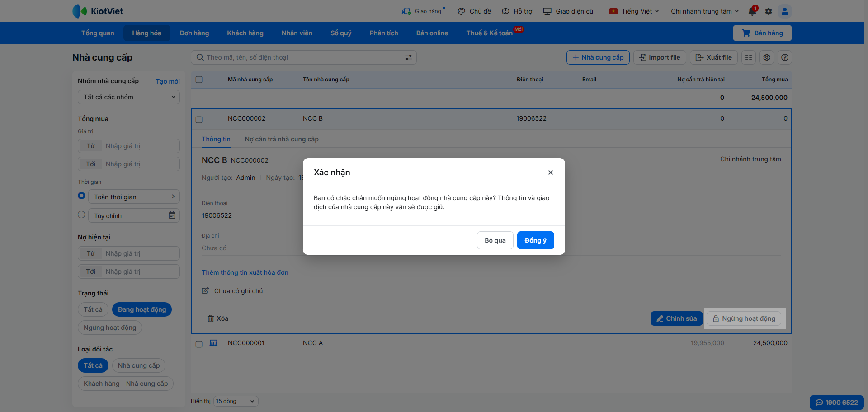Add a new Nhà cung cấp
Screen dimensions: 868x412
pos(598,57)
